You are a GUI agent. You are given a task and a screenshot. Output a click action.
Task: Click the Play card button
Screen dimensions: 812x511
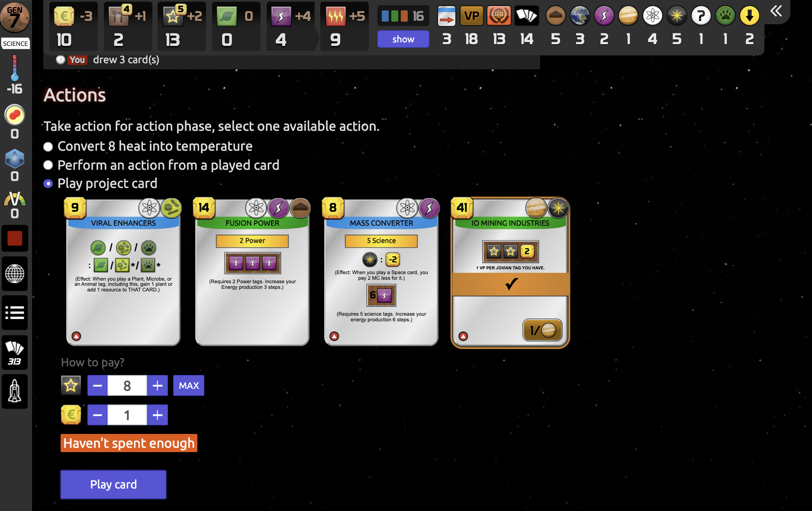[113, 484]
